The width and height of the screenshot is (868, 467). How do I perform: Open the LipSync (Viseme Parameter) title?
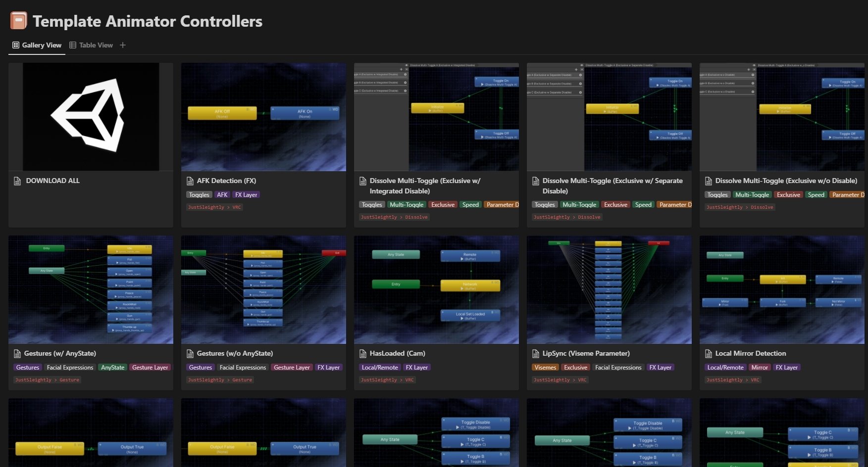click(x=586, y=353)
